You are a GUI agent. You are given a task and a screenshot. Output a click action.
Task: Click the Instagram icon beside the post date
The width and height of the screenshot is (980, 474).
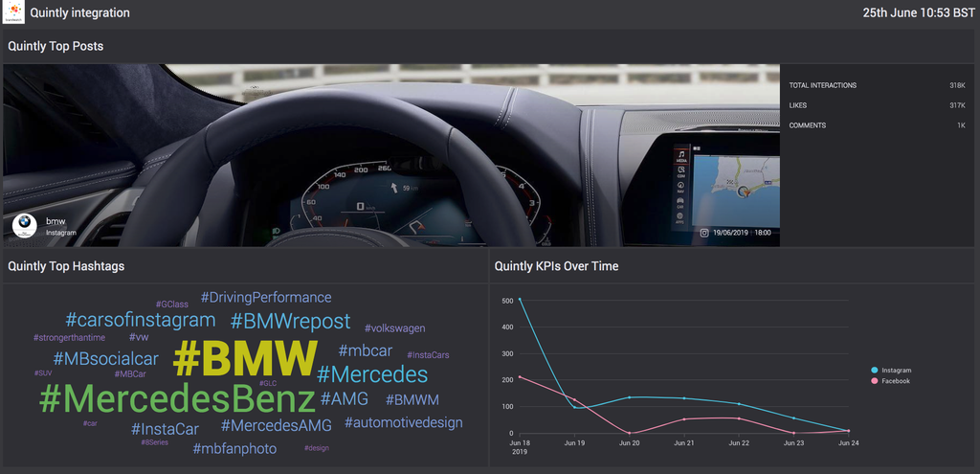tap(704, 232)
